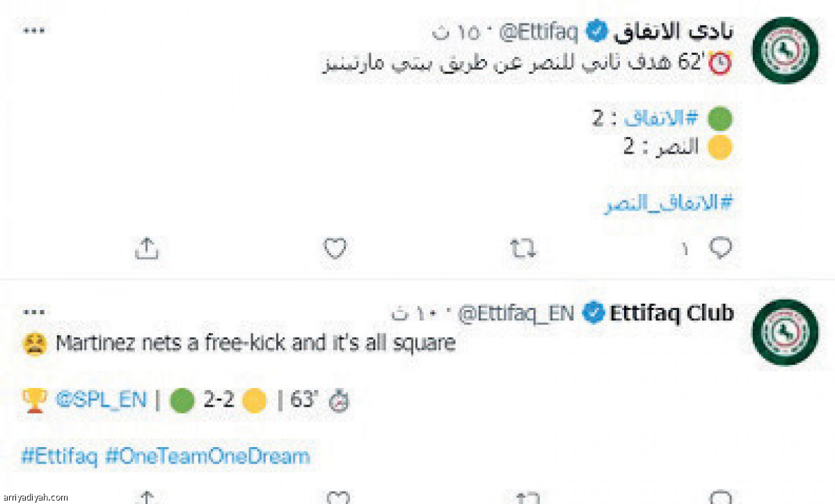Select the trophy emoji before @SPL_EN
The height and width of the screenshot is (504, 835).
coord(34,400)
